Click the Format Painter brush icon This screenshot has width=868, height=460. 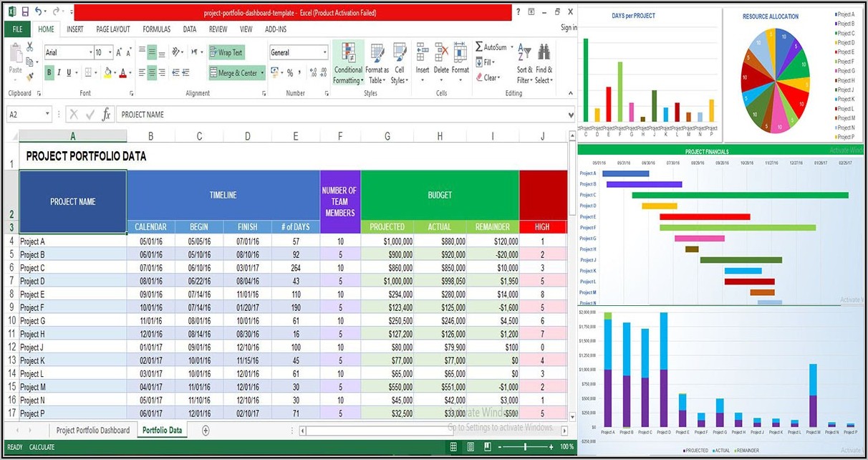coord(30,76)
